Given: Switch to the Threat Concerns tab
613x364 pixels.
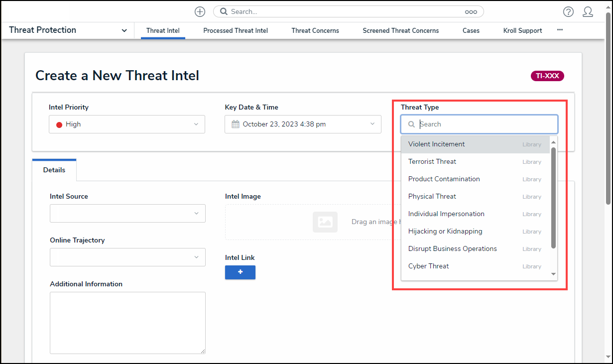Looking at the screenshot, I should (315, 30).
